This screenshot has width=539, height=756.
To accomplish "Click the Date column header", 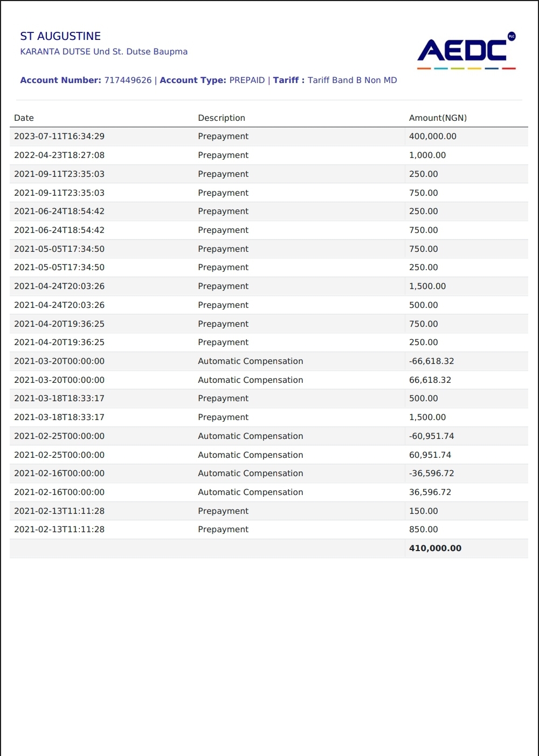I will [24, 118].
